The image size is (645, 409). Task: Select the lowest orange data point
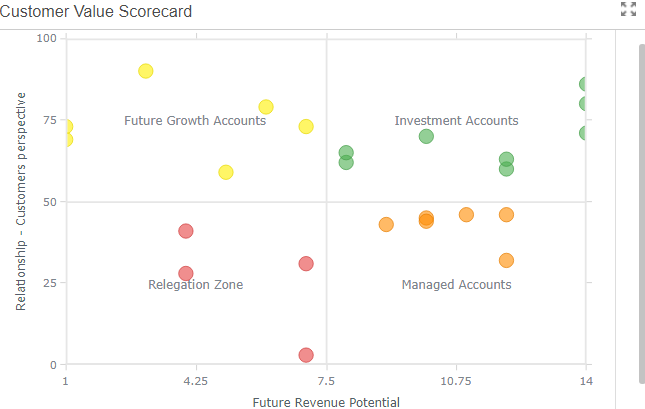click(506, 261)
